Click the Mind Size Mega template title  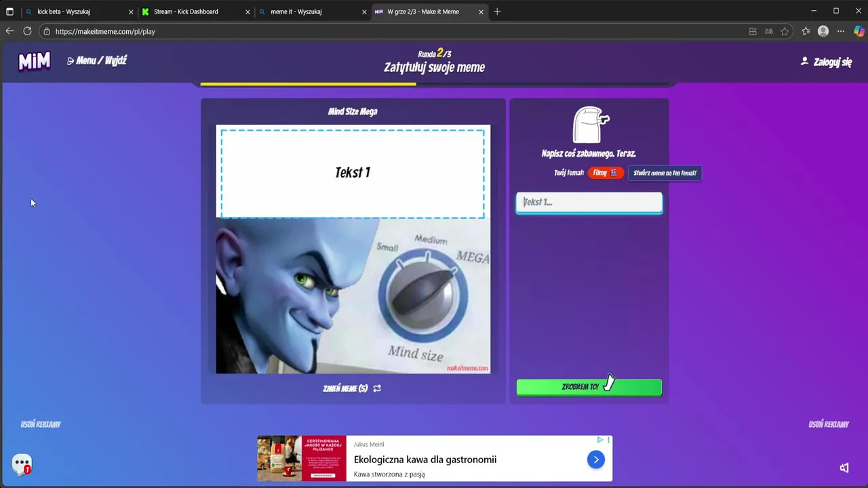(x=353, y=112)
